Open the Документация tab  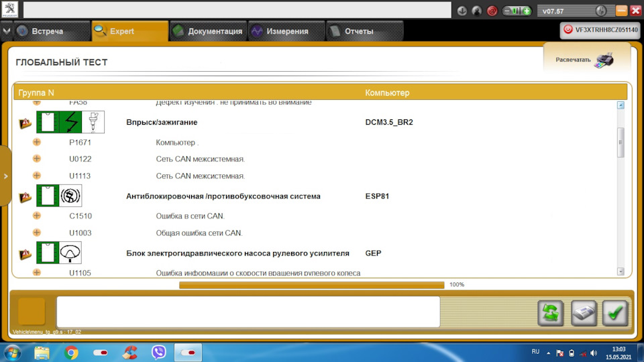point(208,32)
